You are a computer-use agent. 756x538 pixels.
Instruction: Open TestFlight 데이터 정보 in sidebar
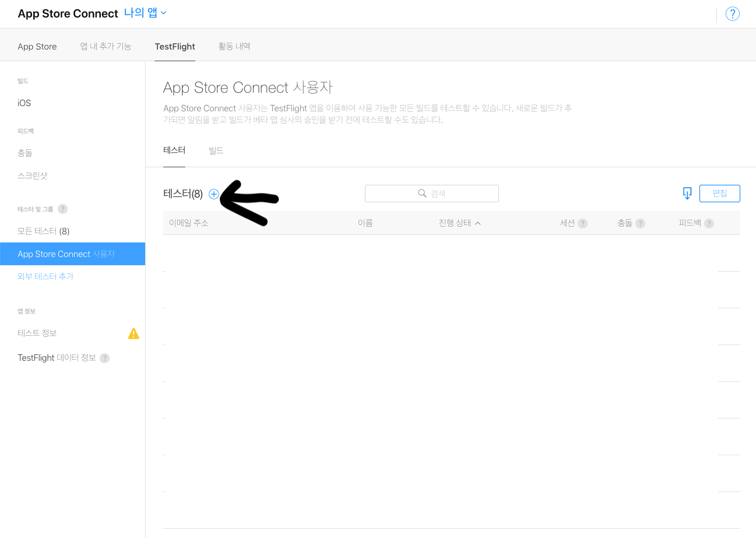pos(57,358)
